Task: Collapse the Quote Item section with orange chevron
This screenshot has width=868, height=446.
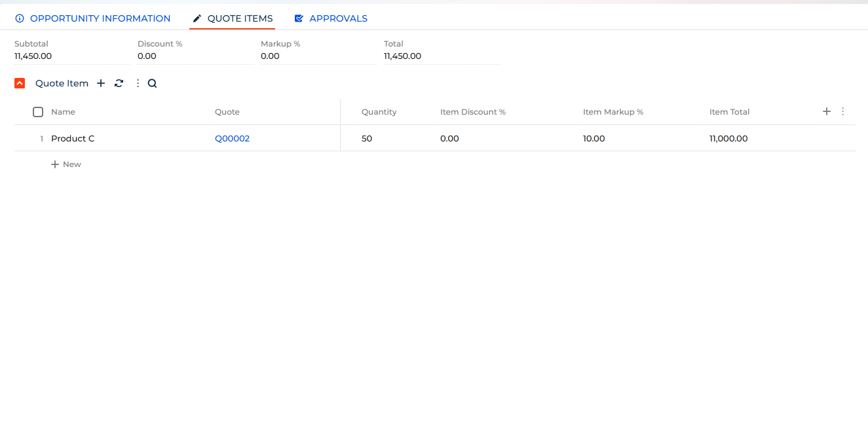Action: click(20, 83)
